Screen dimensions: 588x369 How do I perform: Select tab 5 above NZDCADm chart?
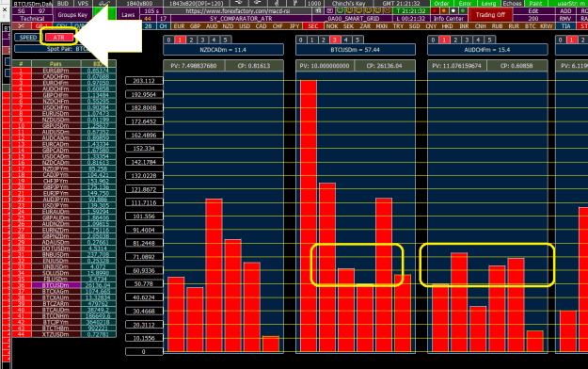click(x=226, y=40)
